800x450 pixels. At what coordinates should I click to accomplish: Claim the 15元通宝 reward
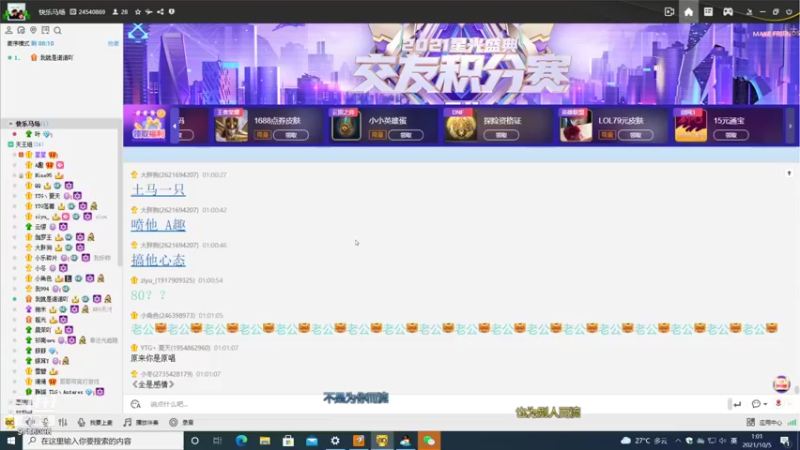[x=731, y=135]
